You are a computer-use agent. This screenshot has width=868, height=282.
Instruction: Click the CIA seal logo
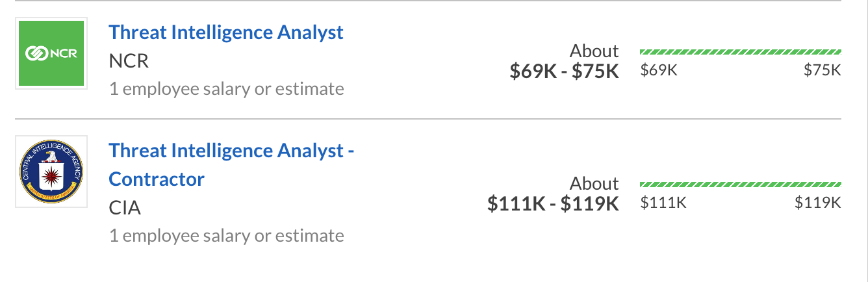click(x=51, y=172)
